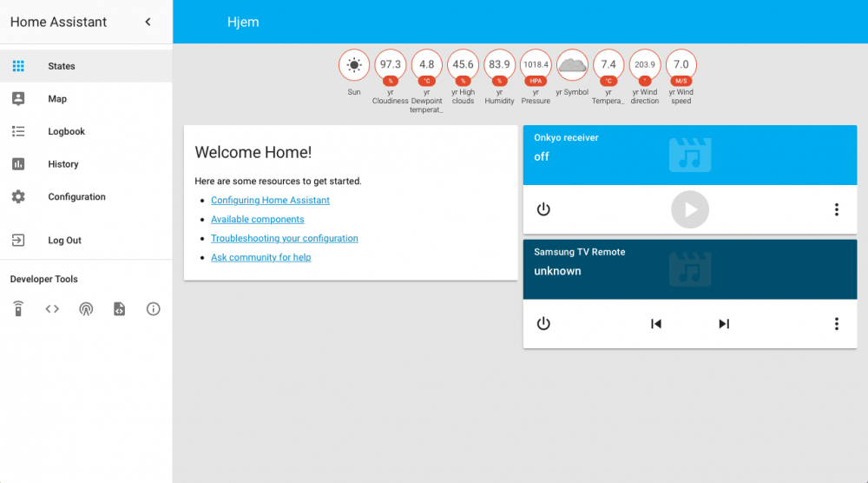
Task: Open the Configuring Home Assistant link
Action: (x=270, y=201)
